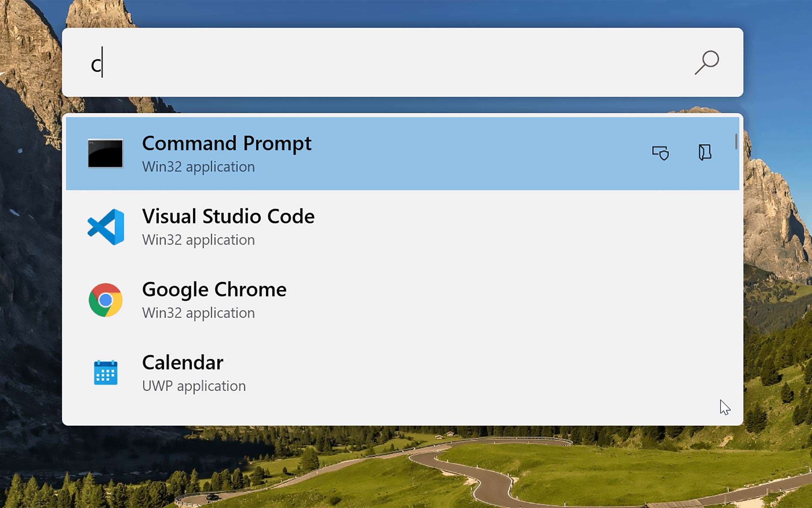Click the typed letter c in search box
The width and height of the screenshot is (812, 508).
tap(96, 65)
